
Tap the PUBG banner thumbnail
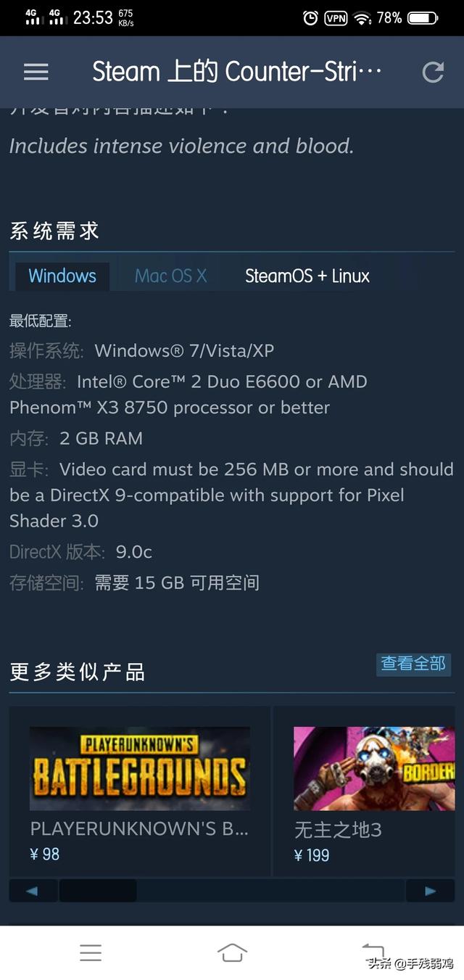point(140,768)
